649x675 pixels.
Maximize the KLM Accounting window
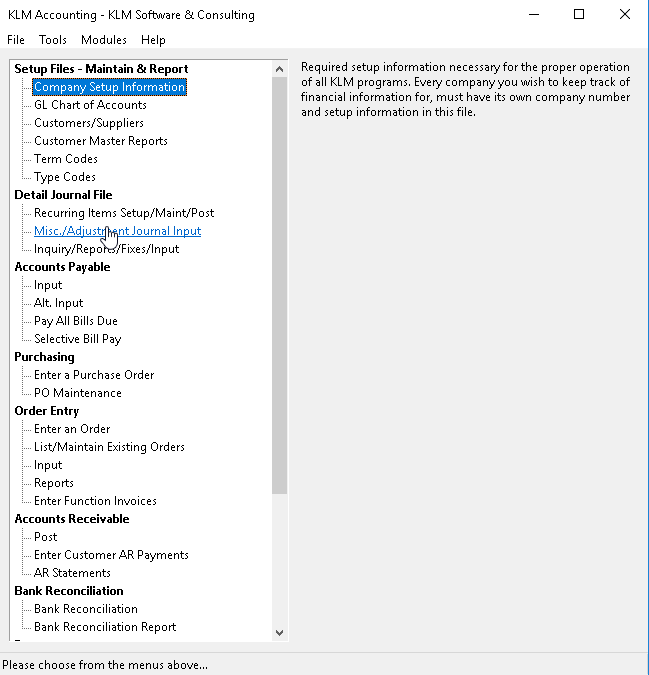coord(579,15)
